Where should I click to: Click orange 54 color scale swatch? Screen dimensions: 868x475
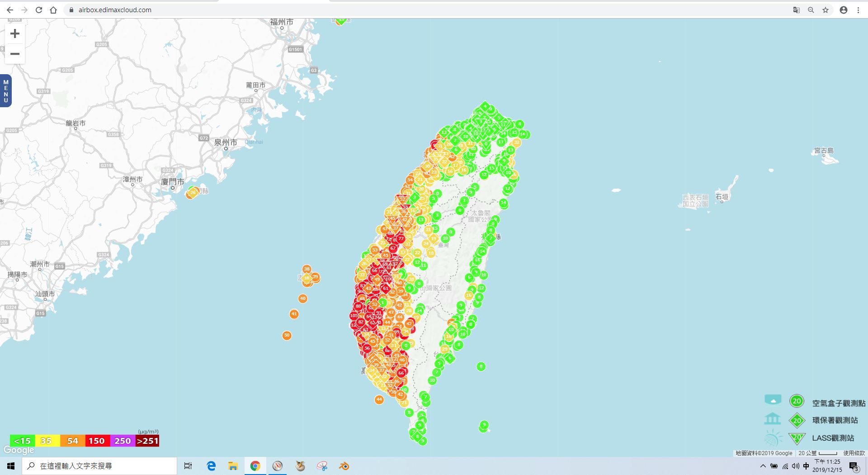coord(72,441)
